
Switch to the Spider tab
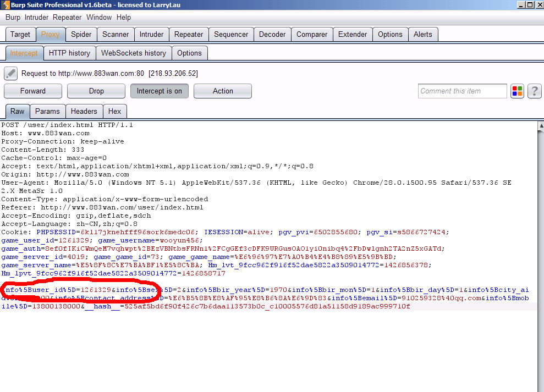coord(81,34)
